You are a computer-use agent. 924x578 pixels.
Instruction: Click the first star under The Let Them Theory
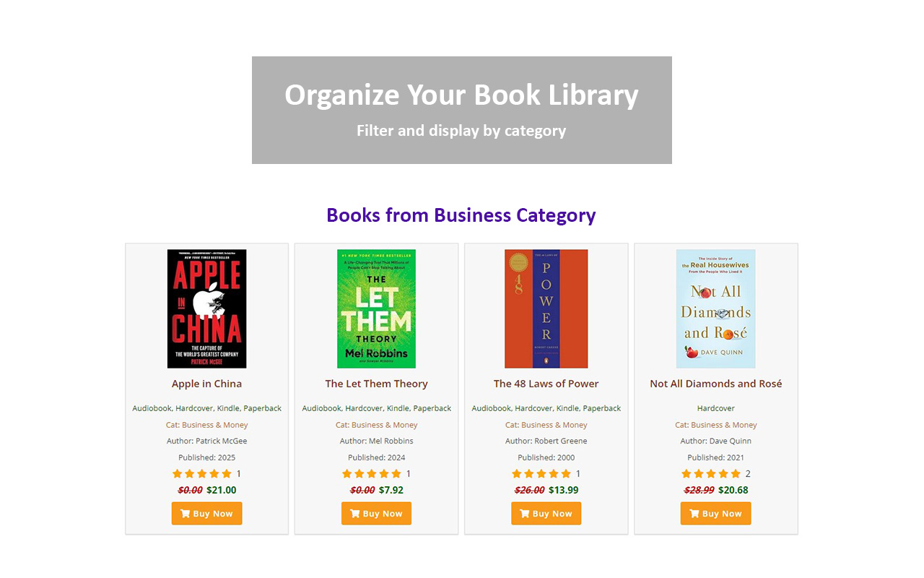click(346, 473)
